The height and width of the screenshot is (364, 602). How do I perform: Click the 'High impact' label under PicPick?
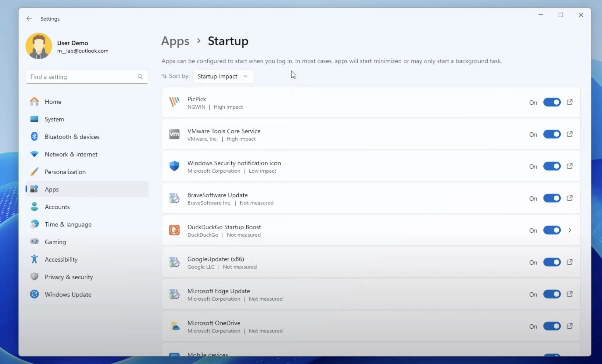[x=228, y=107]
